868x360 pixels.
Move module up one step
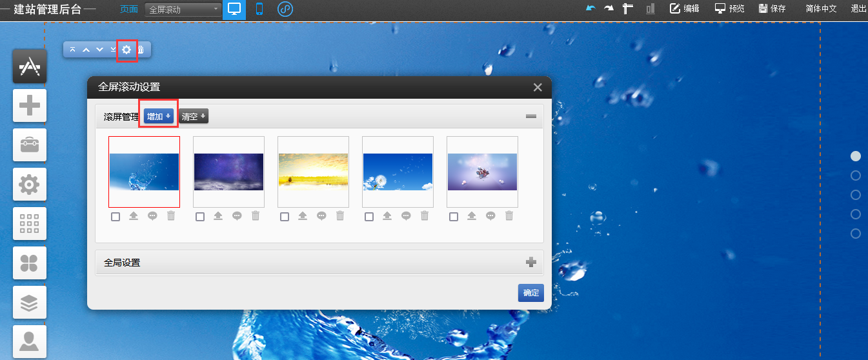point(86,50)
